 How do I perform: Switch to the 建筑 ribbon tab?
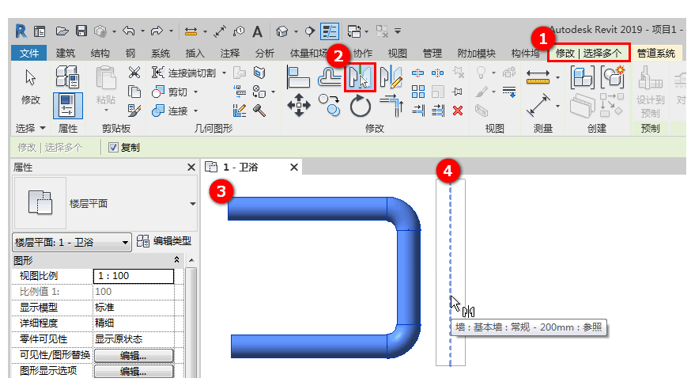point(65,53)
